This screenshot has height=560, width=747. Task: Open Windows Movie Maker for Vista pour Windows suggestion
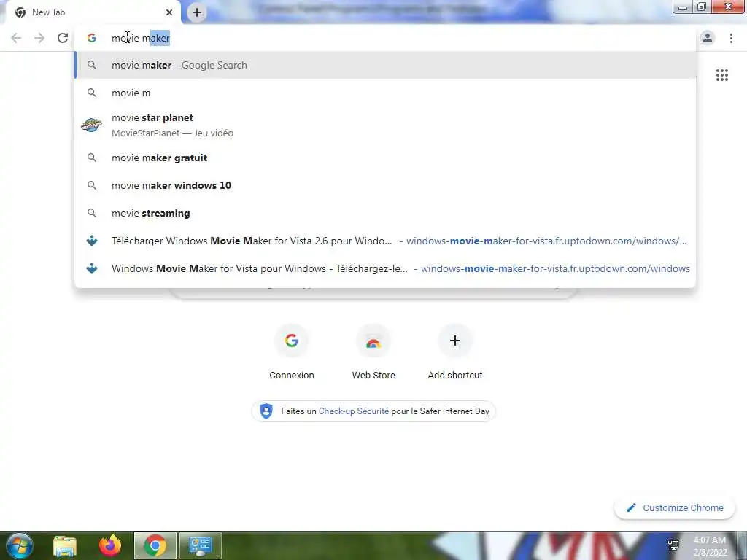click(x=385, y=268)
